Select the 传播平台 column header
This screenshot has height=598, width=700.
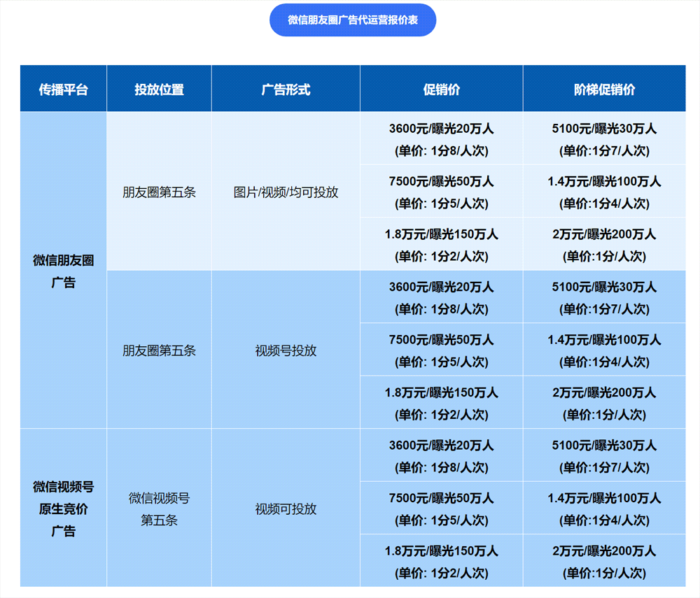tap(64, 90)
